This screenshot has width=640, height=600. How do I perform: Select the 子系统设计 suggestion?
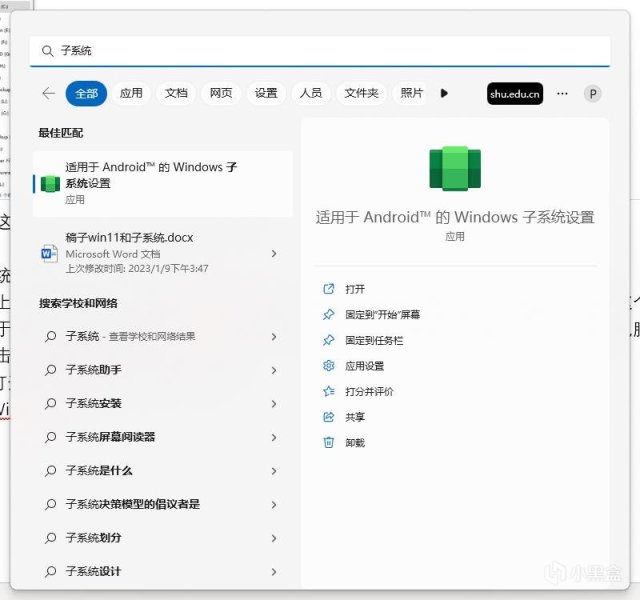click(x=162, y=571)
